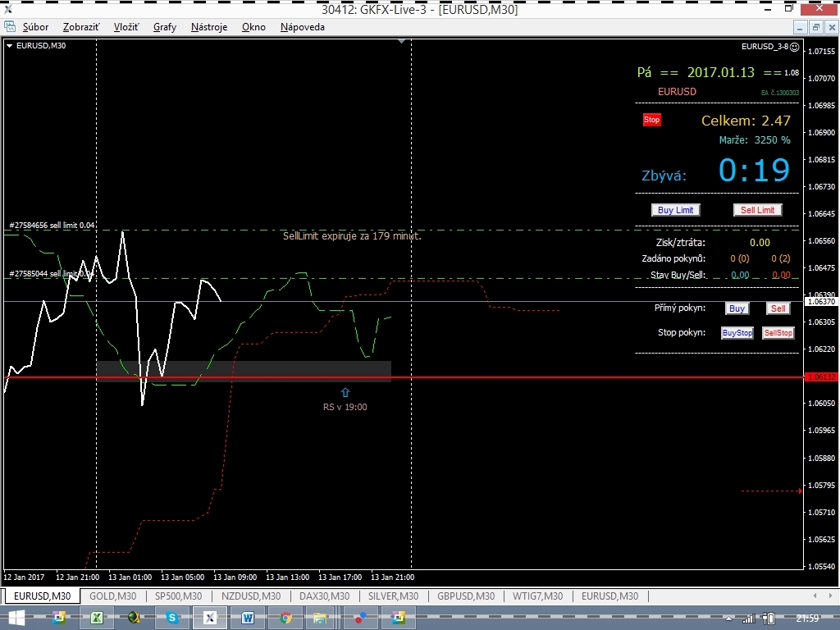
Task: Expand the EURUSD,M30 chart dropdown triangle
Action: click(9, 46)
